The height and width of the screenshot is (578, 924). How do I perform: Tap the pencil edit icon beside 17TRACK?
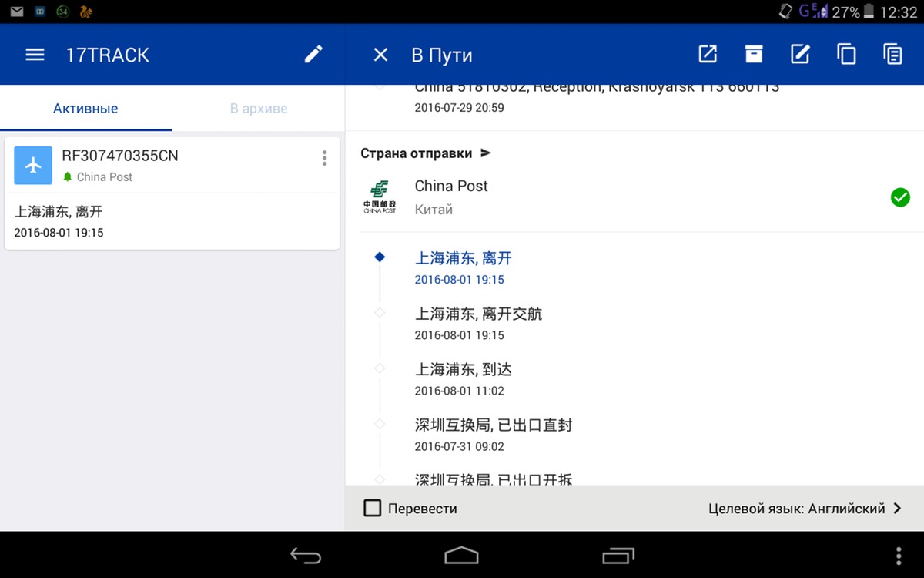313,54
